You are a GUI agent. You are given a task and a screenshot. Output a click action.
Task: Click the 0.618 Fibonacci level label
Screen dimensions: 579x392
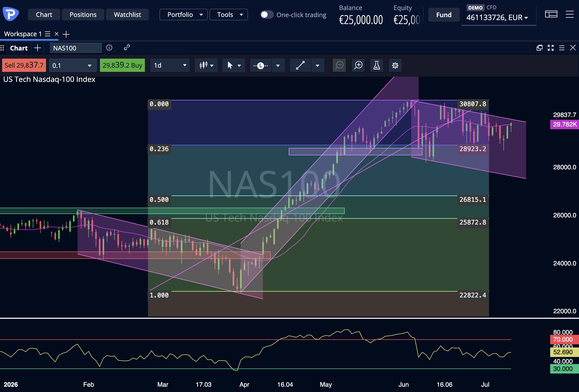pos(159,222)
